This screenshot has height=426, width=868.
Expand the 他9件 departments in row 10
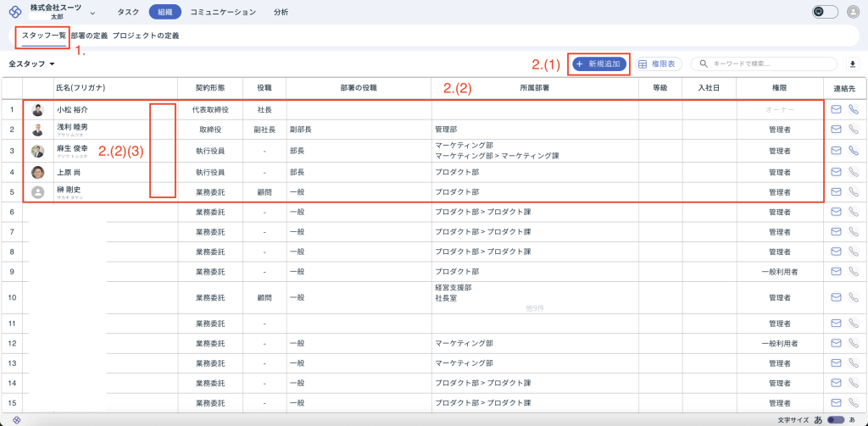coord(534,308)
